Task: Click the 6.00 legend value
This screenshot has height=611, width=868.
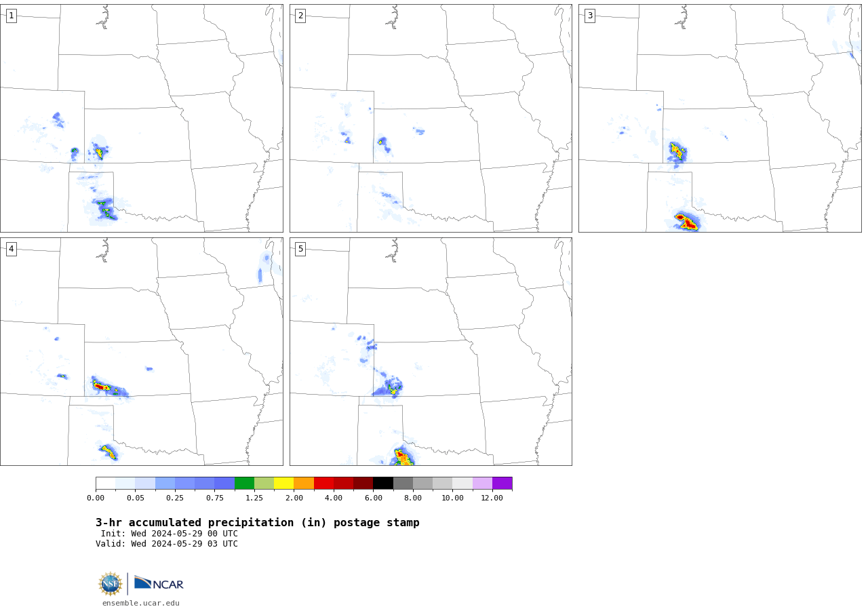Action: (373, 498)
